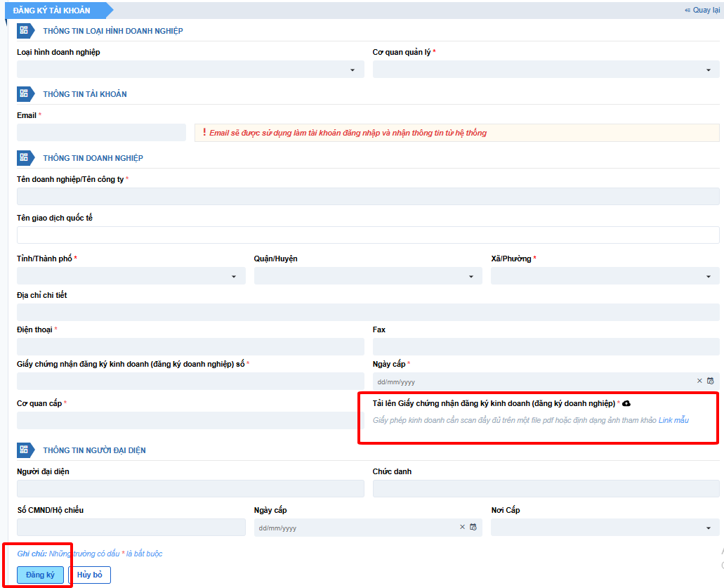Click the ĐĂNG KÝ TÀI KHOẢN page header
This screenshot has width=724, height=588.
[52, 10]
